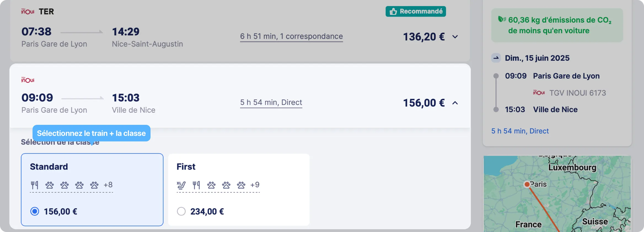Click the restaurant fork icon in Standard class
The image size is (644, 232).
click(34, 185)
